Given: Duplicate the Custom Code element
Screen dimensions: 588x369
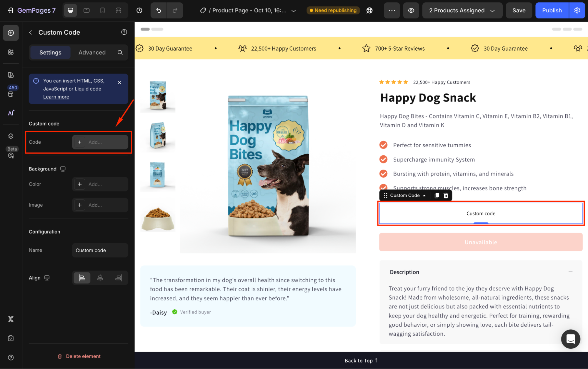Looking at the screenshot, I should (x=437, y=196).
